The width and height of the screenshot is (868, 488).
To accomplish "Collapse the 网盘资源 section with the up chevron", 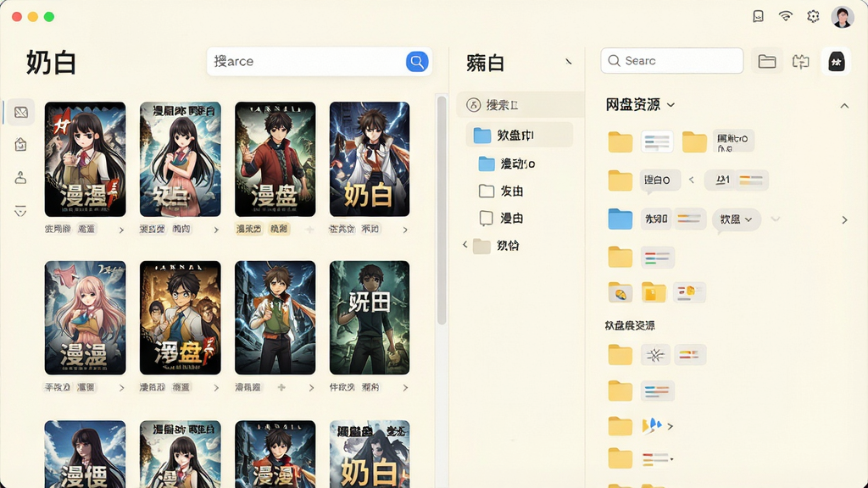I will [x=844, y=106].
